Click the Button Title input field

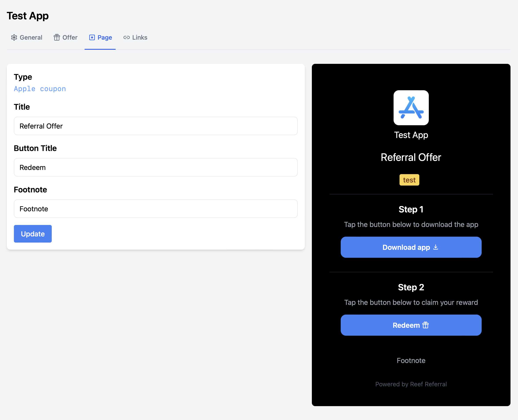pyautogui.click(x=156, y=167)
